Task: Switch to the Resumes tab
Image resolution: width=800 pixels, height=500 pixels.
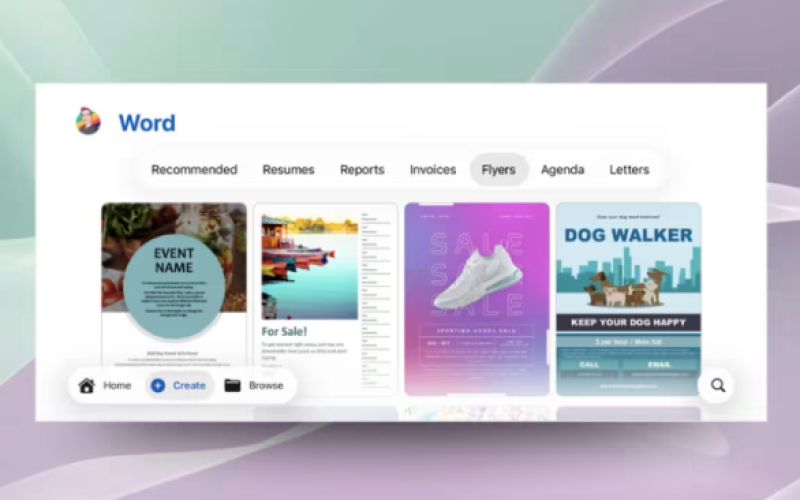Action: pos(288,169)
